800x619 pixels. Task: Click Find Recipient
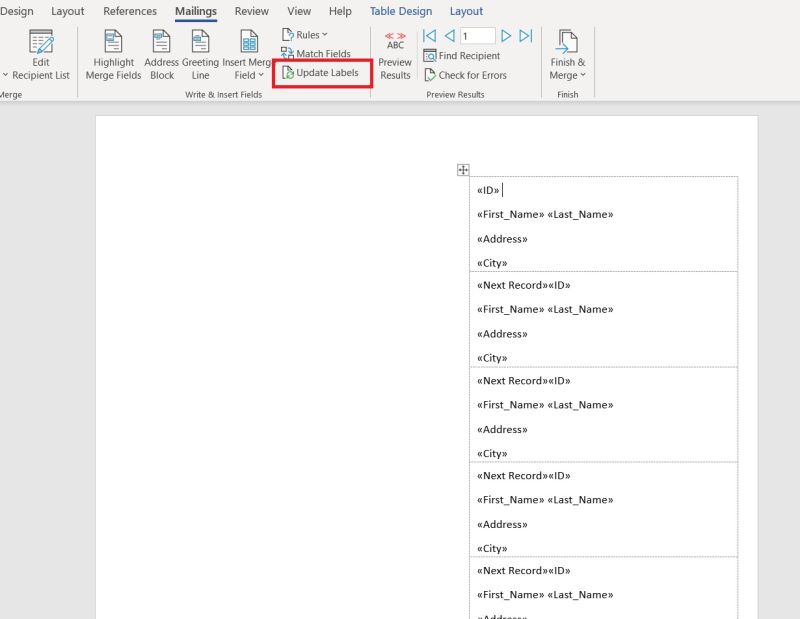click(x=461, y=55)
